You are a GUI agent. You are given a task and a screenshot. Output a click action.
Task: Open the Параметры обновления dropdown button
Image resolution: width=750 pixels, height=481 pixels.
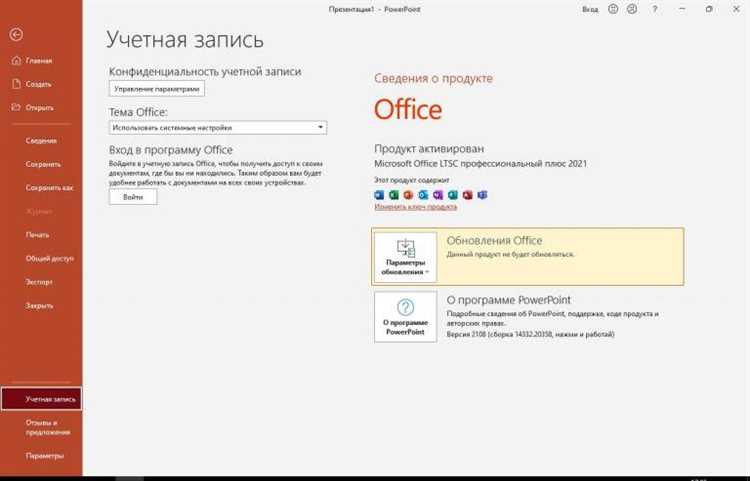click(x=406, y=257)
